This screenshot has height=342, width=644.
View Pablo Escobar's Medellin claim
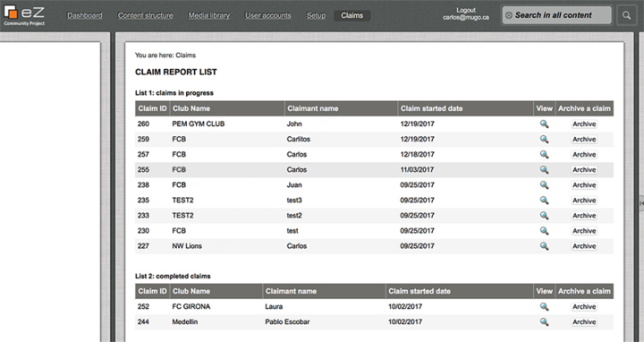point(544,322)
